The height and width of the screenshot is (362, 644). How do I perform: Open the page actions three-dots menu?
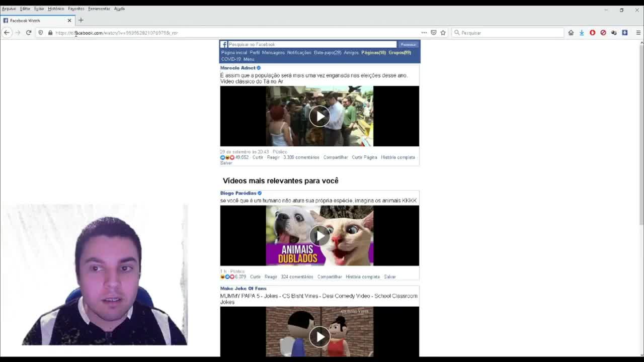pyautogui.click(x=424, y=33)
